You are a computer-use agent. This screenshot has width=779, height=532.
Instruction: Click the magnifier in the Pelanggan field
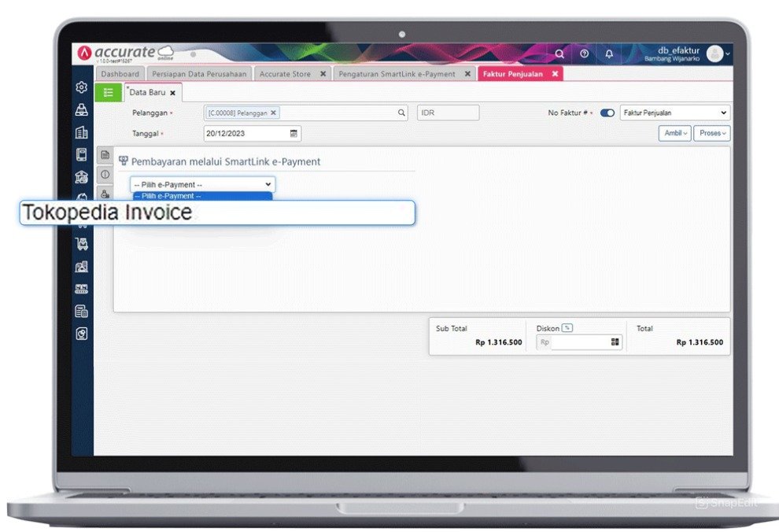tap(401, 113)
